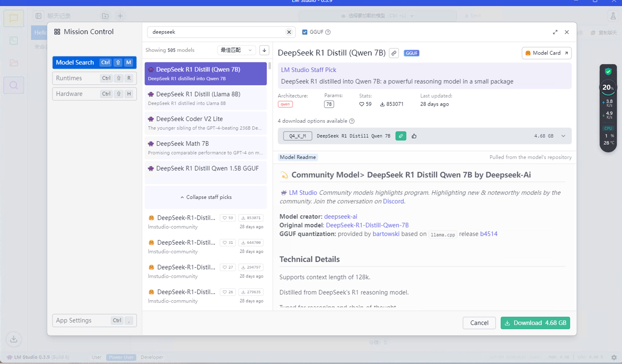Create new folder in chat history

(105, 16)
